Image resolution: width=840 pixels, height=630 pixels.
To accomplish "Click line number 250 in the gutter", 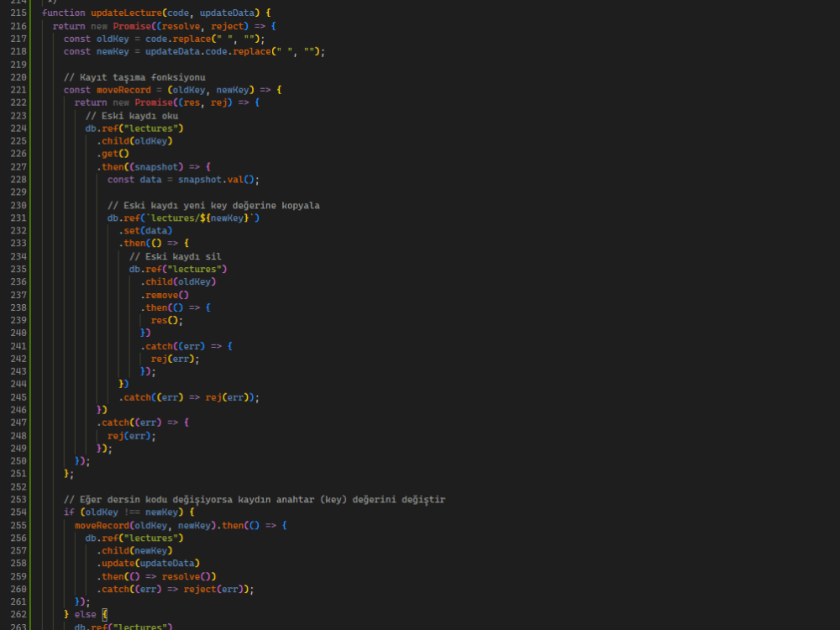I will [x=18, y=461].
